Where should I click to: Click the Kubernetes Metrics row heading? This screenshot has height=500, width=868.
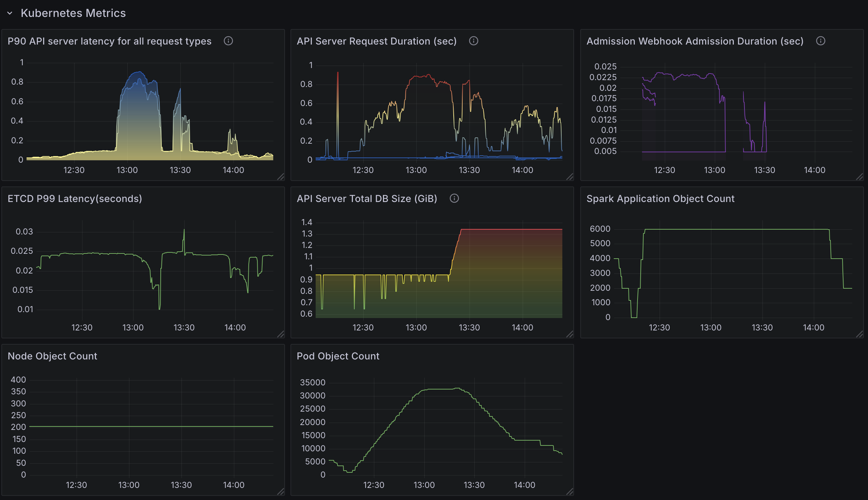(x=73, y=13)
